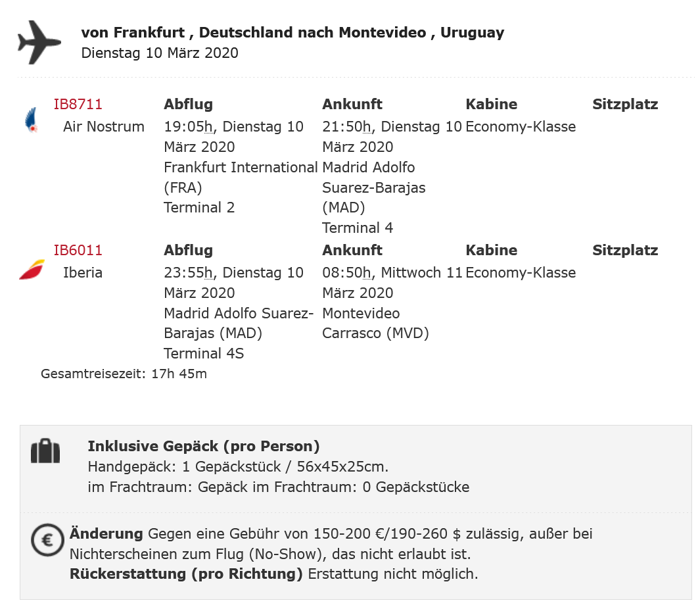Click the 08:50h arrival time abbreviation
The width and height of the screenshot is (700, 613).
(x=347, y=272)
